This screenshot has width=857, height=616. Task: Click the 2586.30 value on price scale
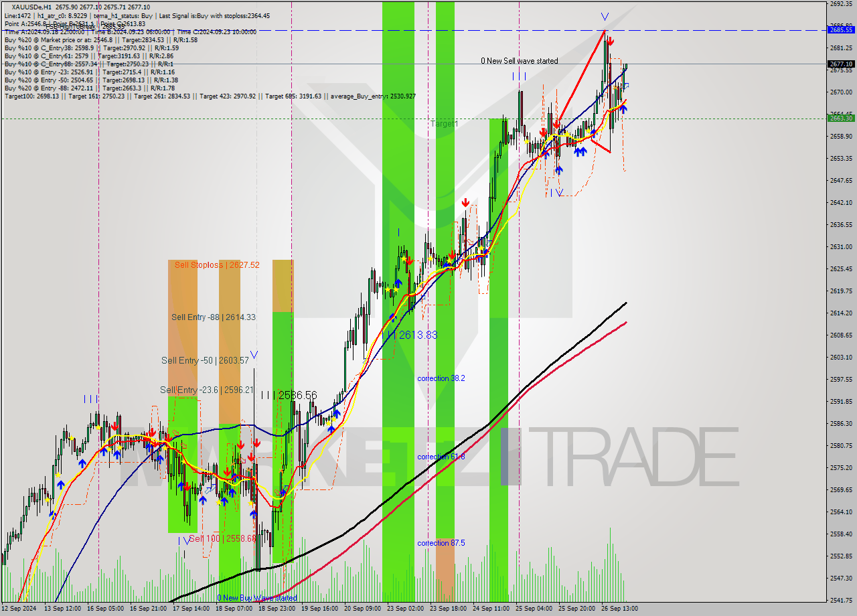[841, 423]
